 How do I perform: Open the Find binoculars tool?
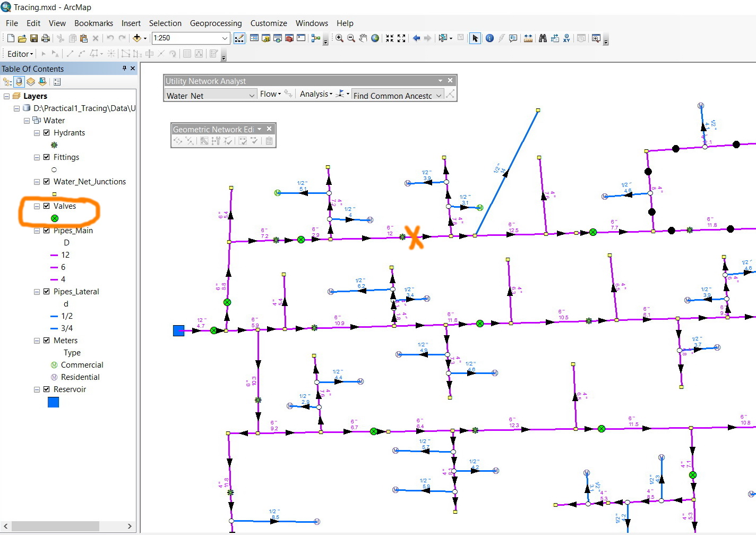pos(543,38)
